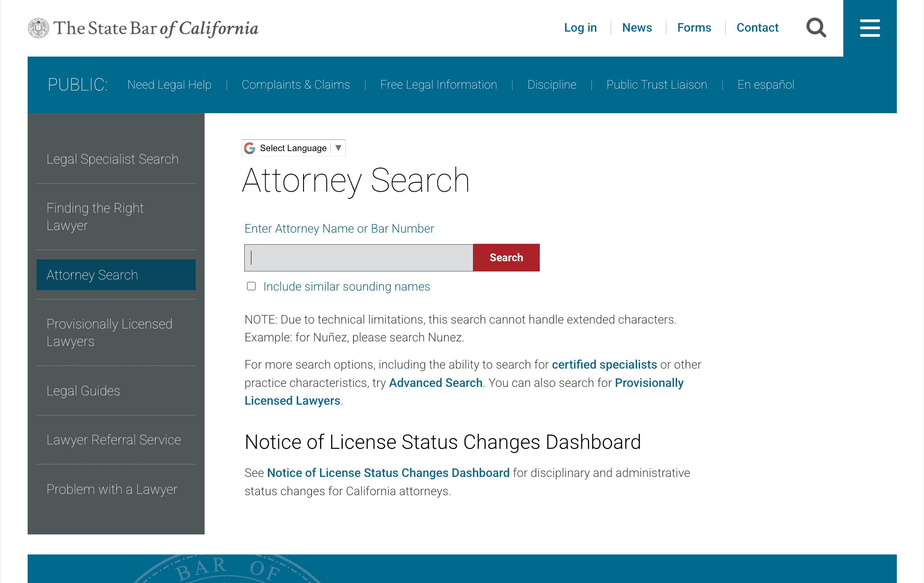Expand the Select Language dropdown arrow

coord(338,148)
